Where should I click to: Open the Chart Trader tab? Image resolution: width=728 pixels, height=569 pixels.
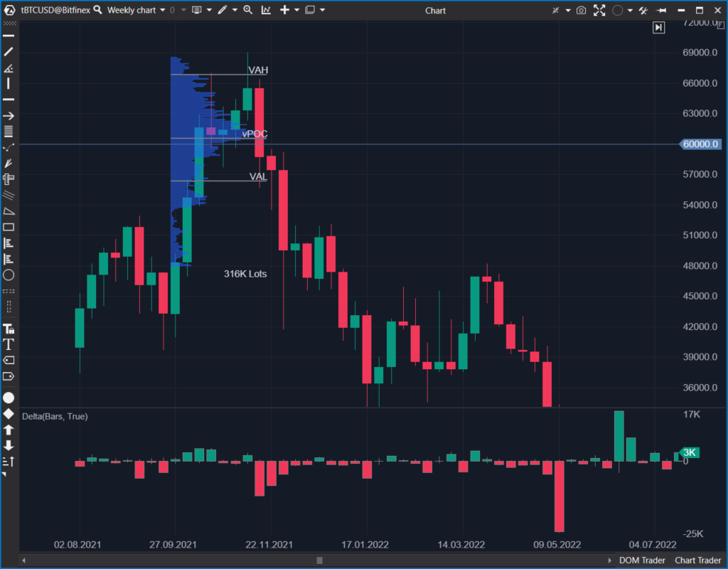point(697,560)
